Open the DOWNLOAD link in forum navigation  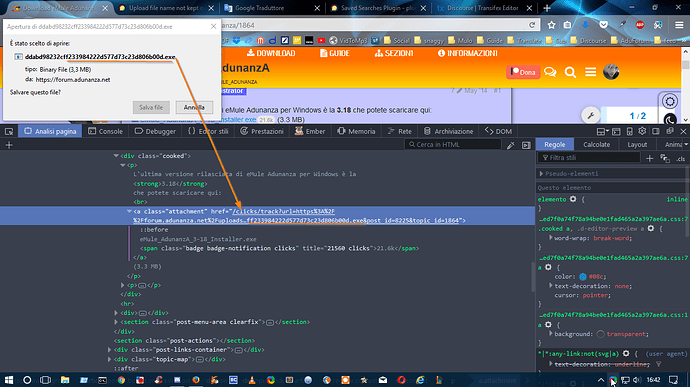[x=271, y=53]
